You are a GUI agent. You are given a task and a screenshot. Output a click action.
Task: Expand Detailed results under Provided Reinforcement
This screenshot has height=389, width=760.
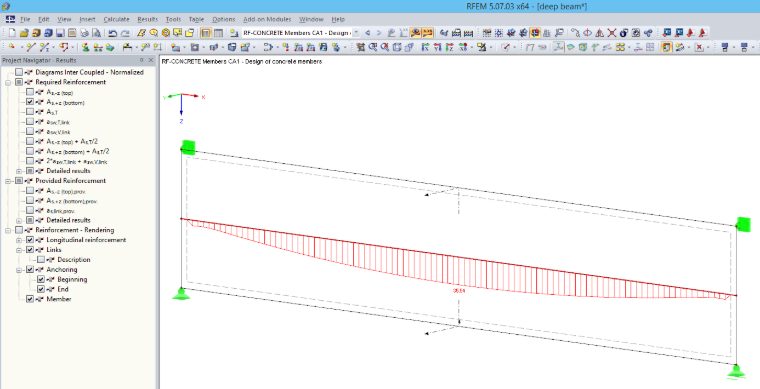(19, 220)
